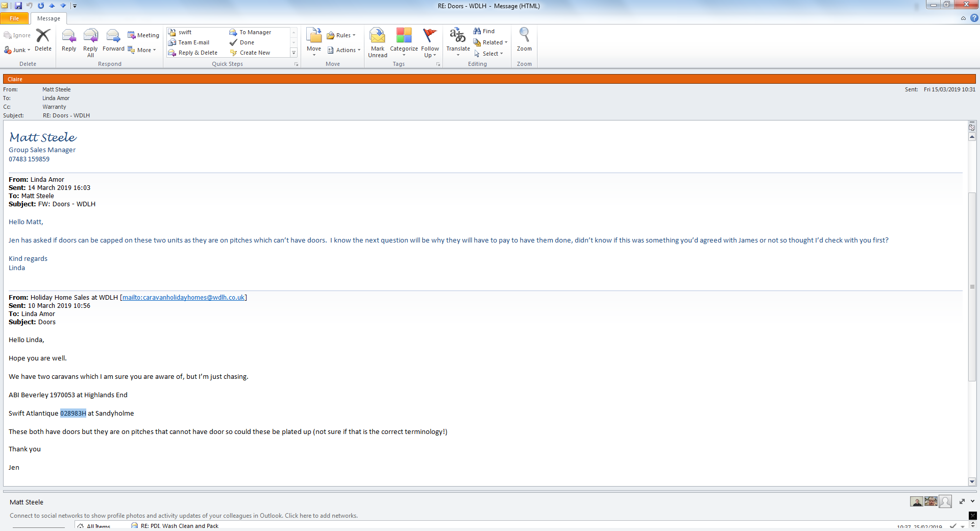Click the Translate button
980x531 pixels.
coord(458,42)
